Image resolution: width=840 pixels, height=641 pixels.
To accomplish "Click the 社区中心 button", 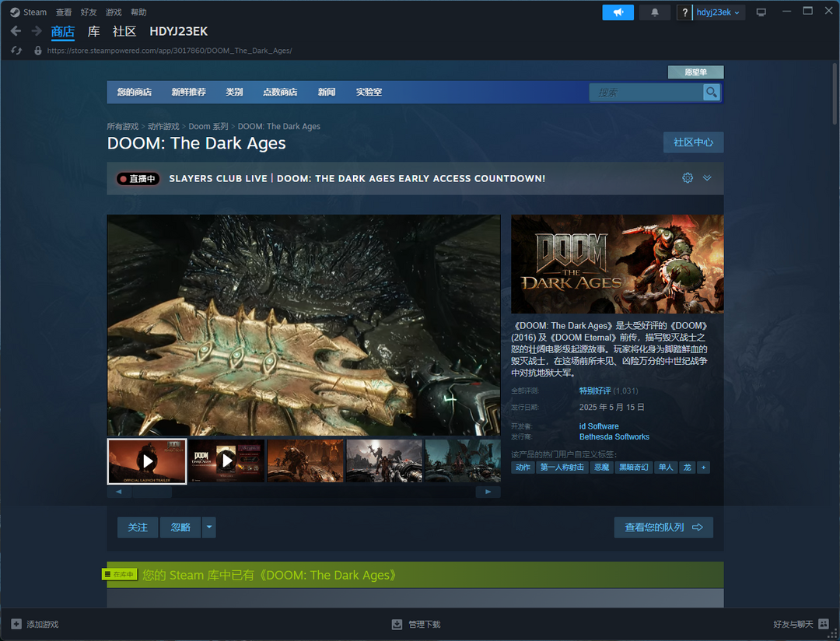I will pos(693,142).
